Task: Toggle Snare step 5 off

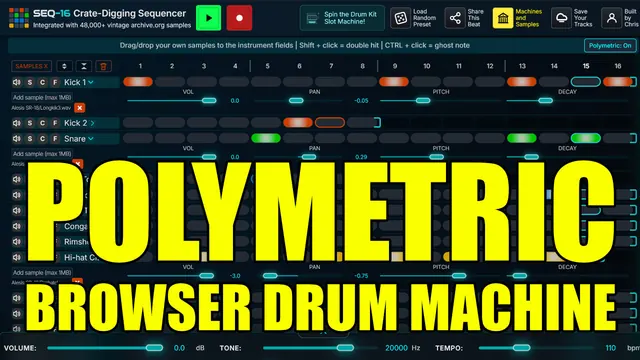Action: (266, 138)
